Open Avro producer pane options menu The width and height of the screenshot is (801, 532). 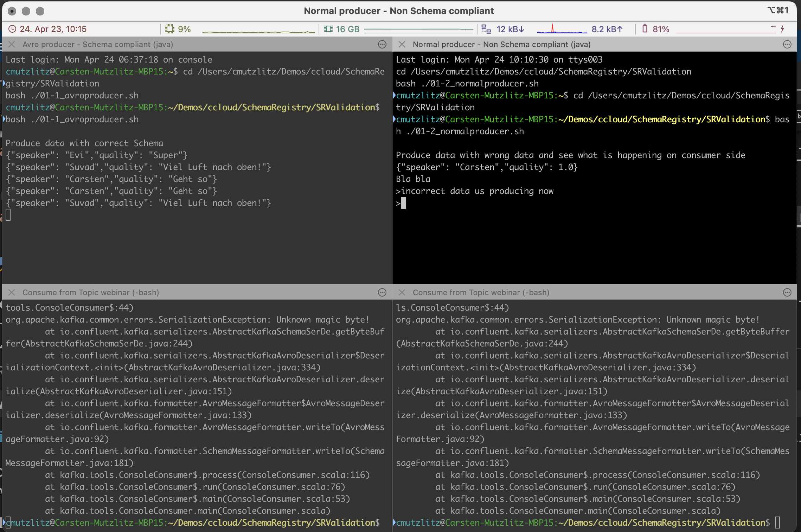coord(382,44)
